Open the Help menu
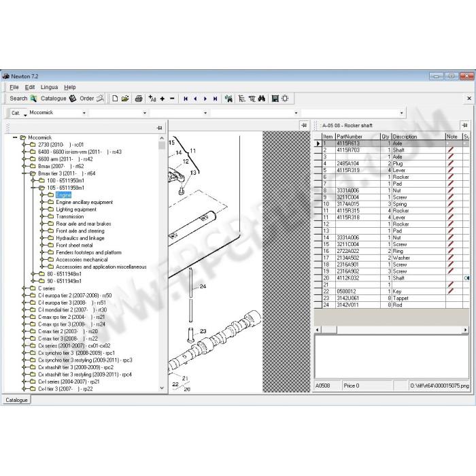 [x=70, y=87]
